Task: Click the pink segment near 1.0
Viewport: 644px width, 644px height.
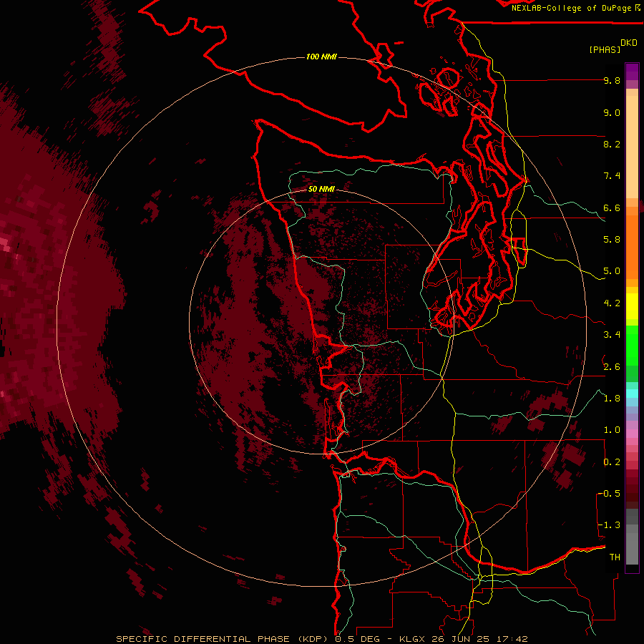Action: [x=632, y=434]
